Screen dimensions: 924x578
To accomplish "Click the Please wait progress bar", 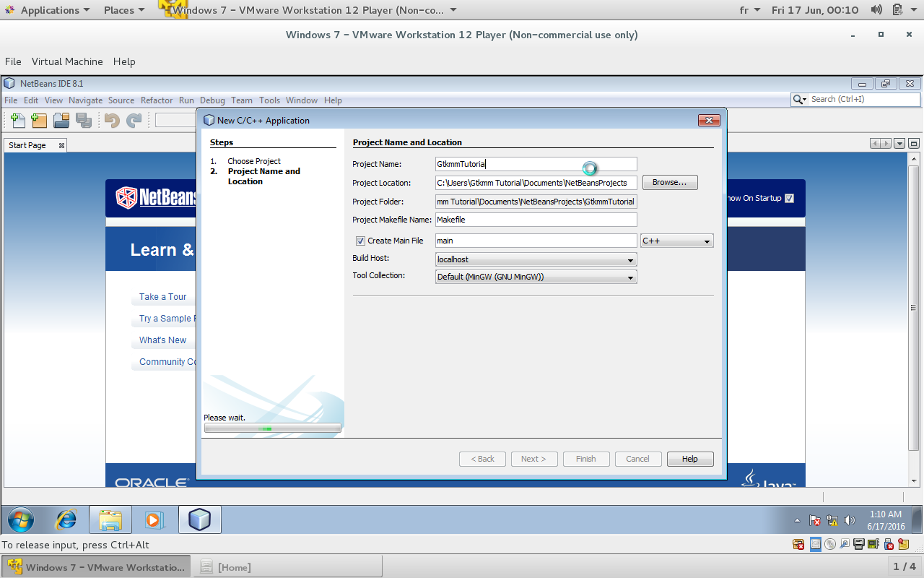I will tap(273, 428).
